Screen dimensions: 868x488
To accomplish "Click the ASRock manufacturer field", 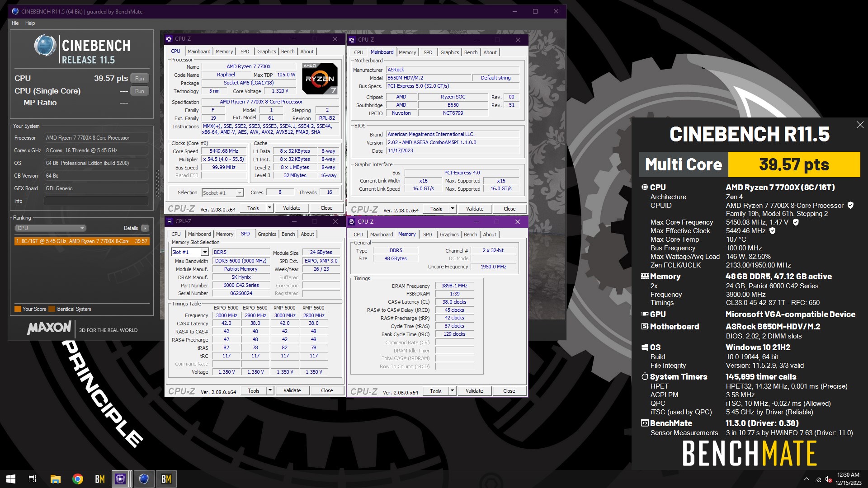I will (x=453, y=70).
